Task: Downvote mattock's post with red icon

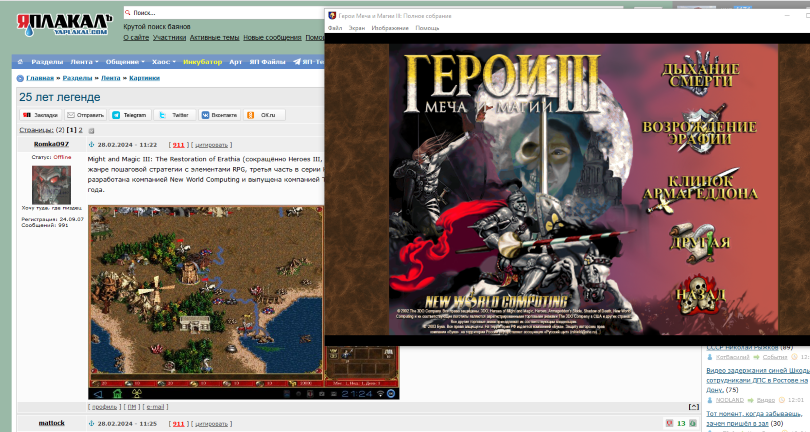Action: [669, 423]
